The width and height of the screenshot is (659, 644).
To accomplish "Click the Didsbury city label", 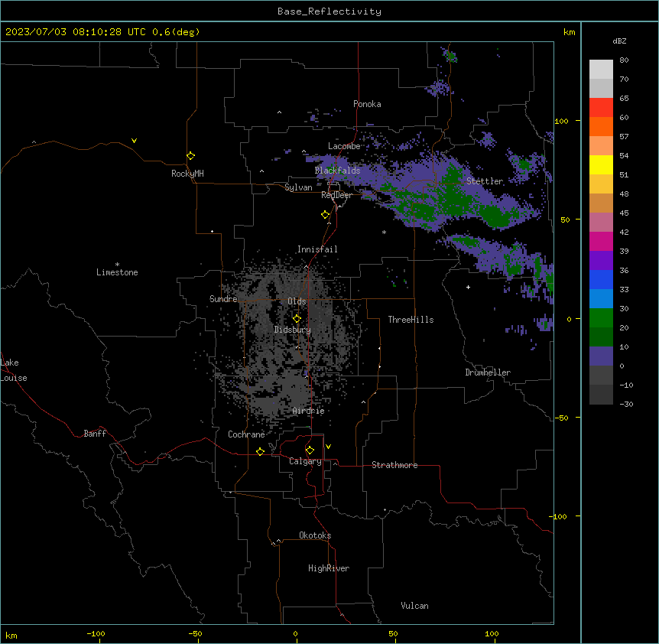I will tap(292, 330).
